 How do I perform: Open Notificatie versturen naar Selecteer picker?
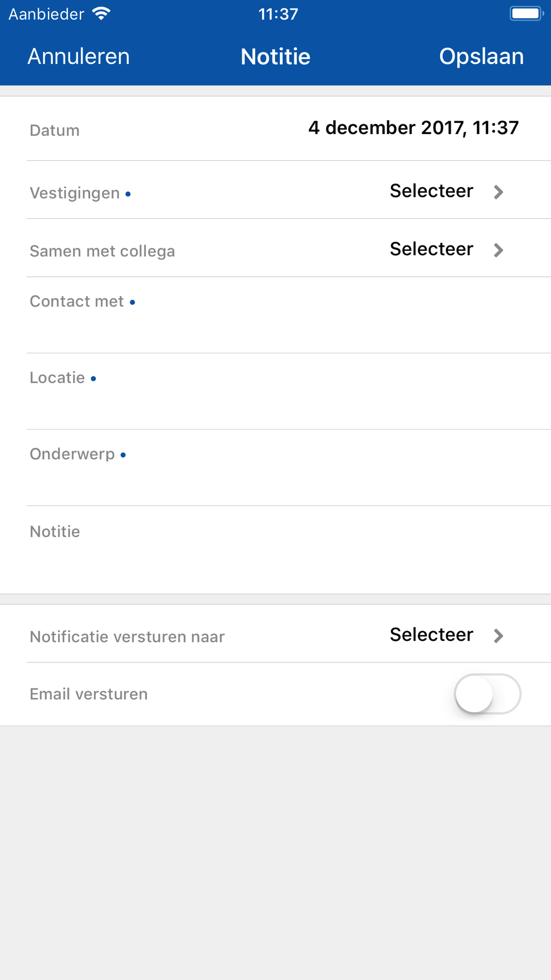click(x=431, y=634)
